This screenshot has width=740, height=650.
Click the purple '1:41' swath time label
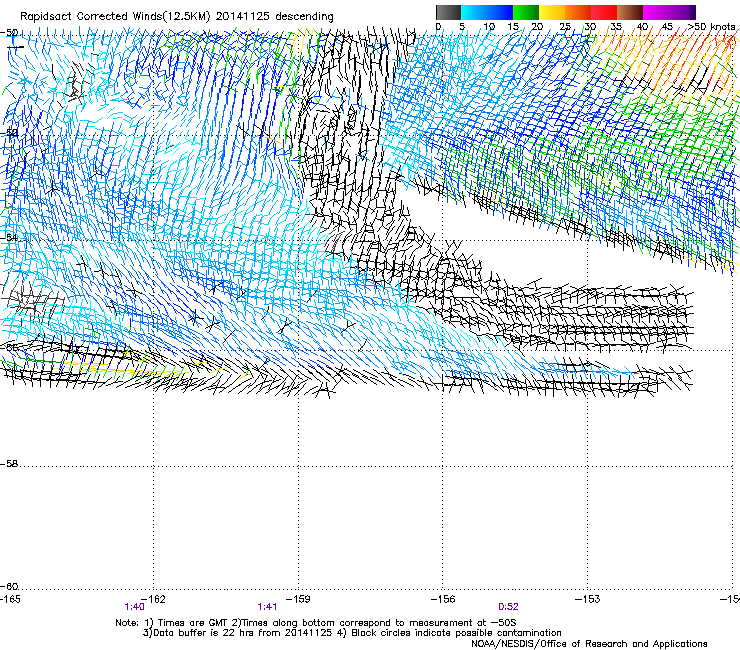click(267, 607)
